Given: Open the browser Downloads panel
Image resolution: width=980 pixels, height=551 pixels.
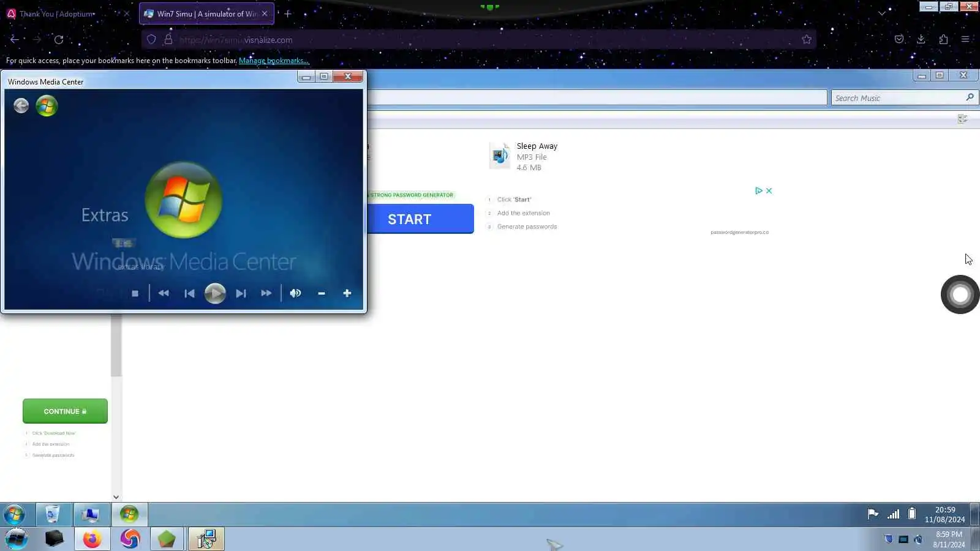Looking at the screenshot, I should point(921,39).
